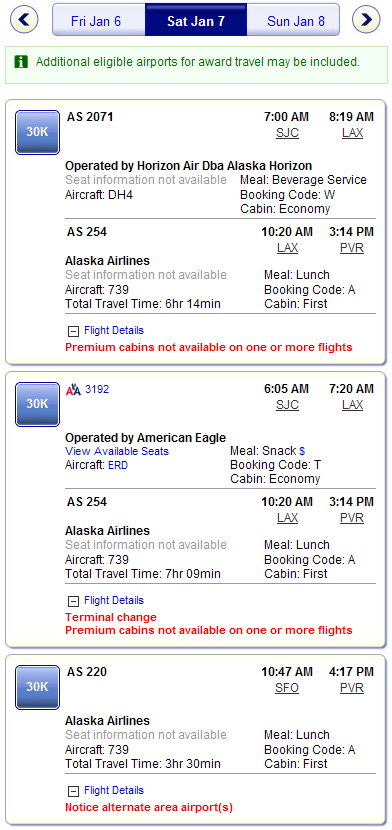Open the ERD aircraft link
Screen dimensions: 392x830
coord(118,466)
